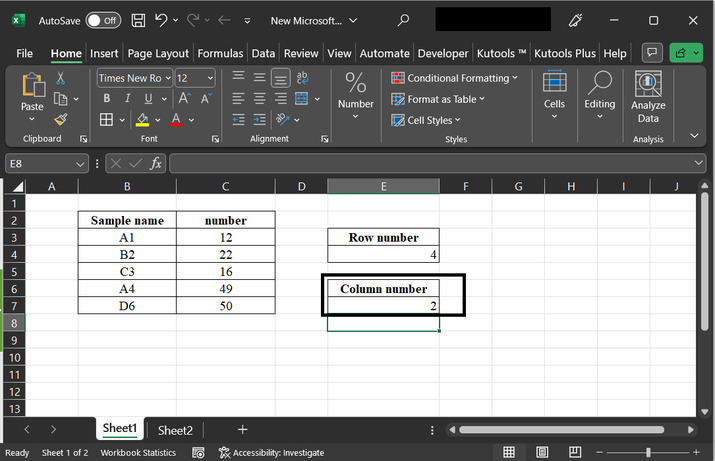Select the Format Painter brush

pyautogui.click(x=61, y=120)
